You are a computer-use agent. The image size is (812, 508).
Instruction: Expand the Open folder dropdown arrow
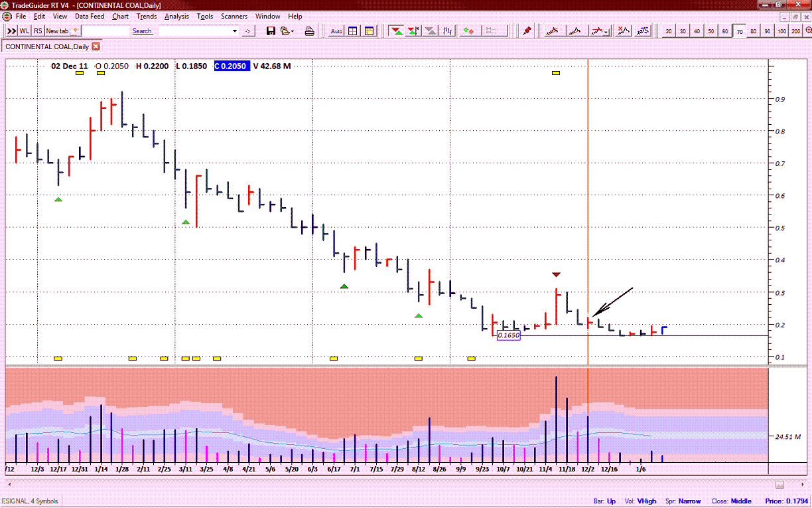(x=293, y=31)
